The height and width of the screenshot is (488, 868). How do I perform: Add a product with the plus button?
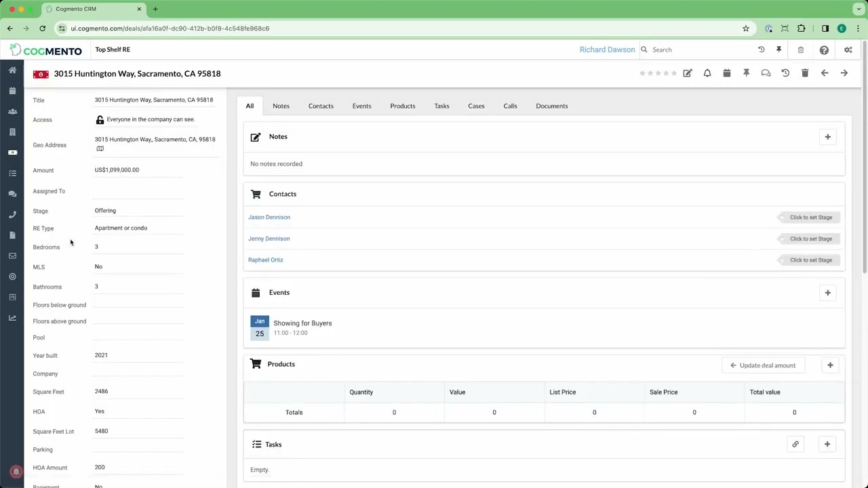(830, 365)
